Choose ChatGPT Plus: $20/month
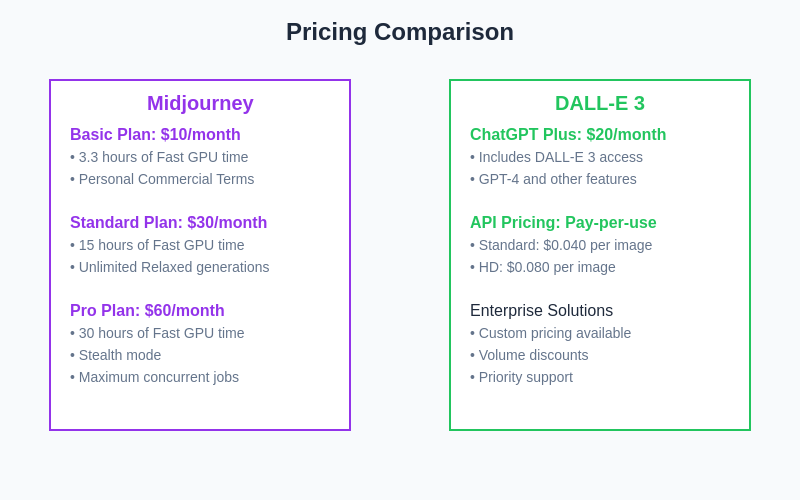Screen dimensions: 800x500 (x=568, y=135)
